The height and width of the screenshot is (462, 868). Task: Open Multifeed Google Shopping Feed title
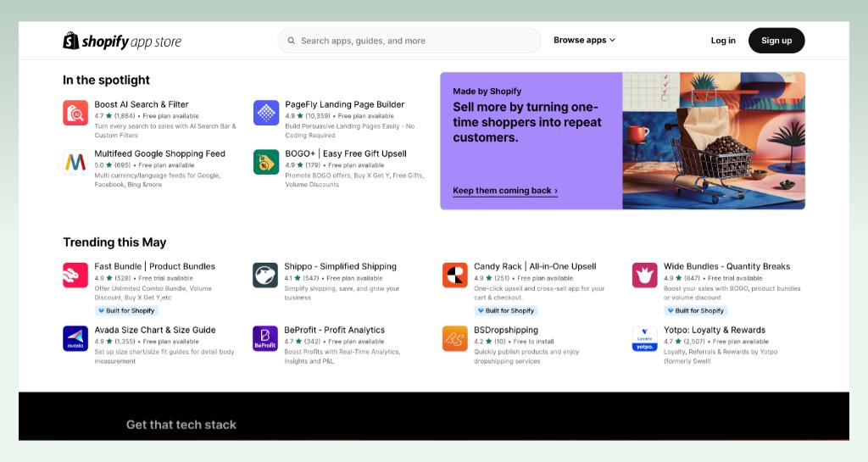tap(159, 153)
